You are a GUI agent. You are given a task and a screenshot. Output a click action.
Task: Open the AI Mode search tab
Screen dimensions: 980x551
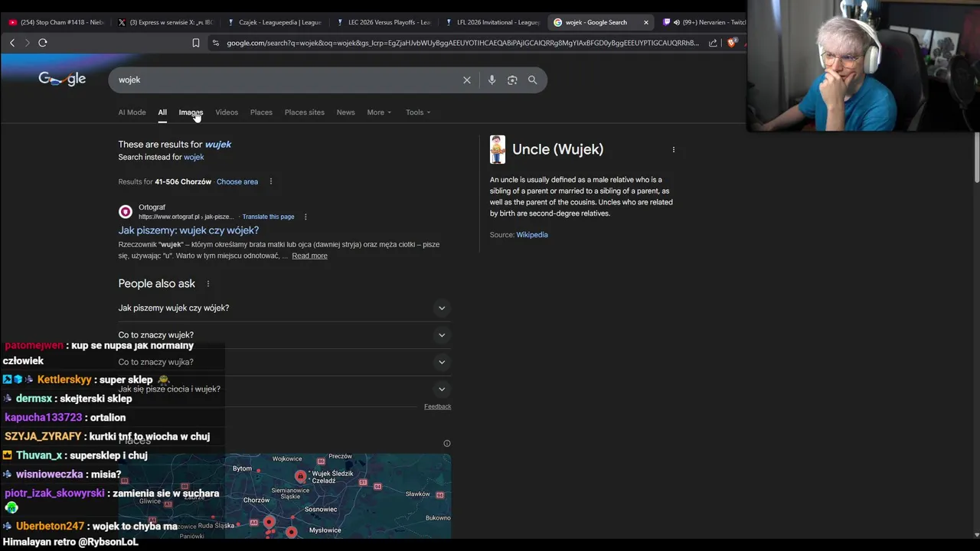click(x=132, y=112)
